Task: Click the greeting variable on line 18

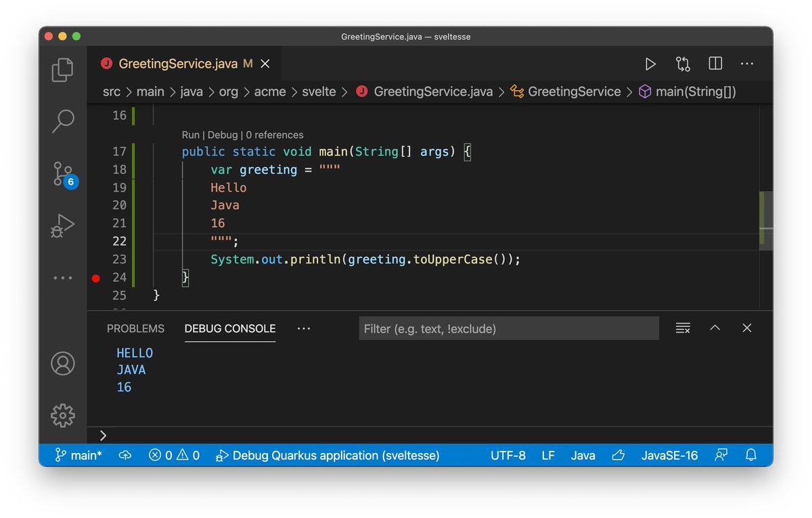Action: [x=268, y=169]
